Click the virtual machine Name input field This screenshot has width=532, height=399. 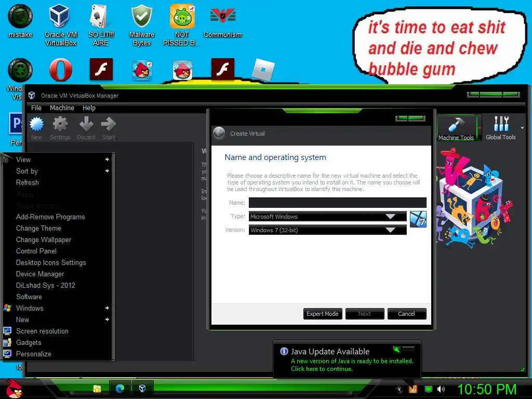(x=337, y=203)
